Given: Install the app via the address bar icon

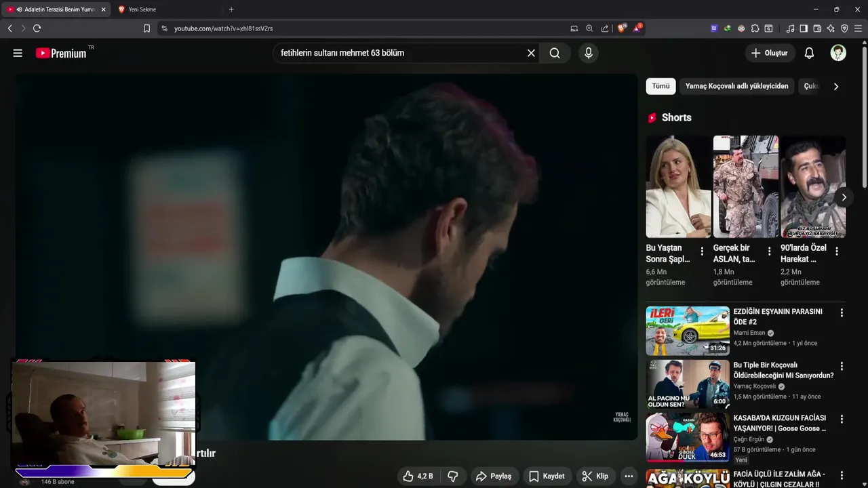Looking at the screenshot, I should (x=574, y=28).
